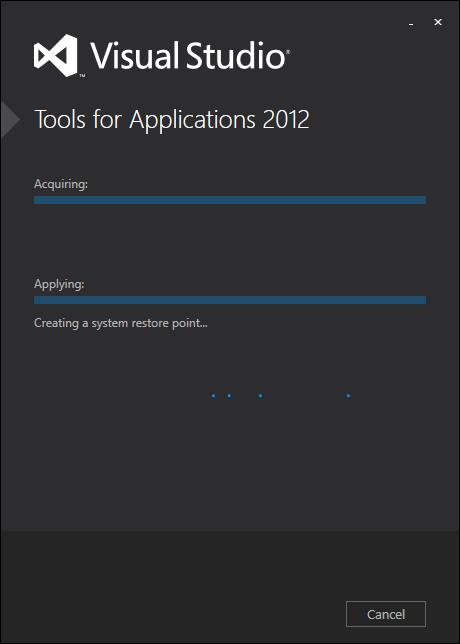Close the installer window

tap(438, 23)
